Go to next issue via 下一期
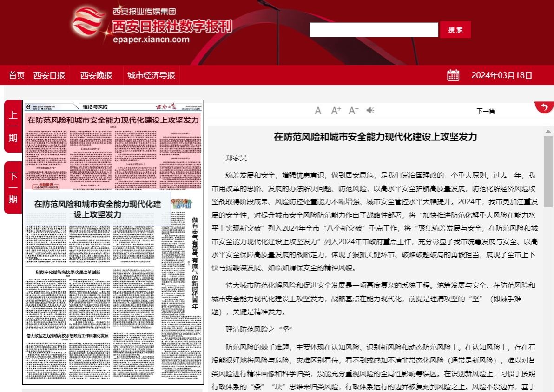The width and height of the screenshot is (554, 392). click(x=13, y=187)
